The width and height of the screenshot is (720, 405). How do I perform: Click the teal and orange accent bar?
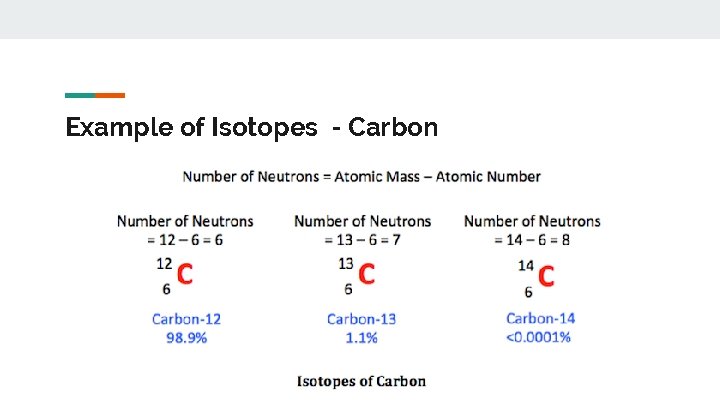[95, 95]
